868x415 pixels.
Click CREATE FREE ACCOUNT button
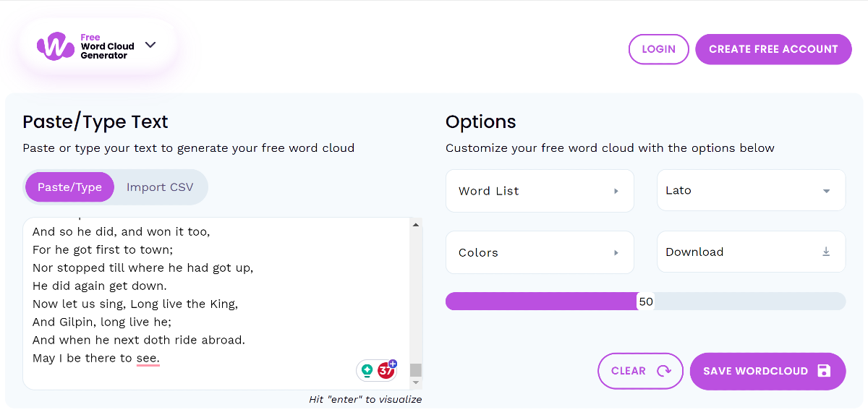coord(773,49)
